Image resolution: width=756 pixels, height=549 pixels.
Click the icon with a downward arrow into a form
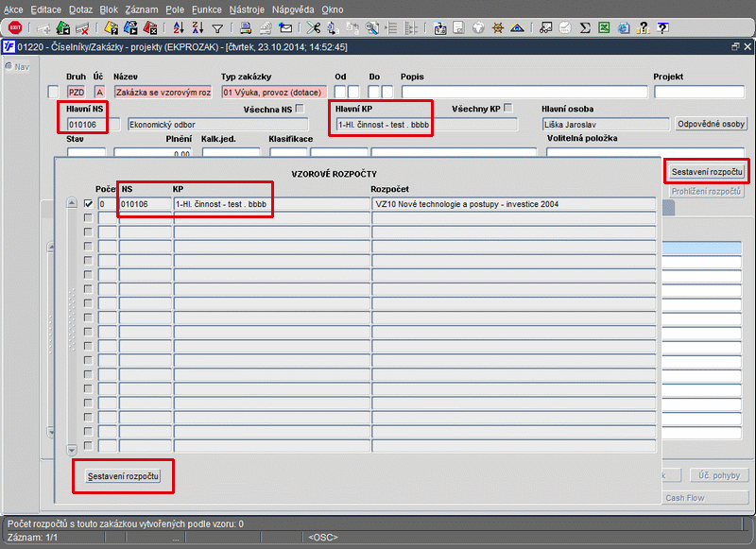click(439, 28)
